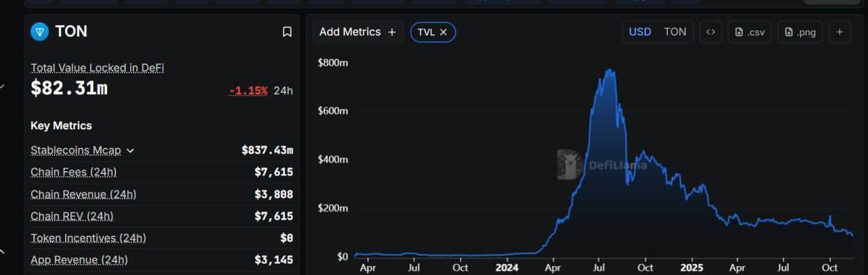Click the TVL peak on the chart
Viewport: 868px width, 275px height.
tap(610, 70)
